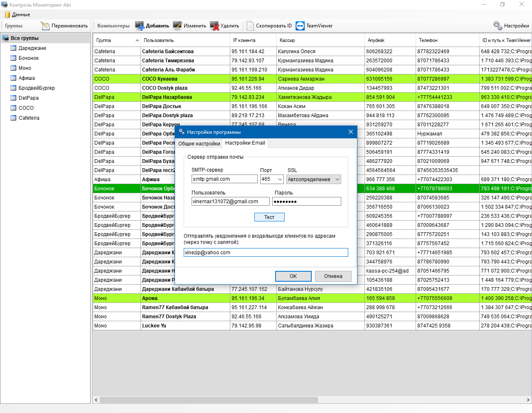Screen dimensions: 532x413
Task: Sort by Группа column header
Action: point(117,40)
